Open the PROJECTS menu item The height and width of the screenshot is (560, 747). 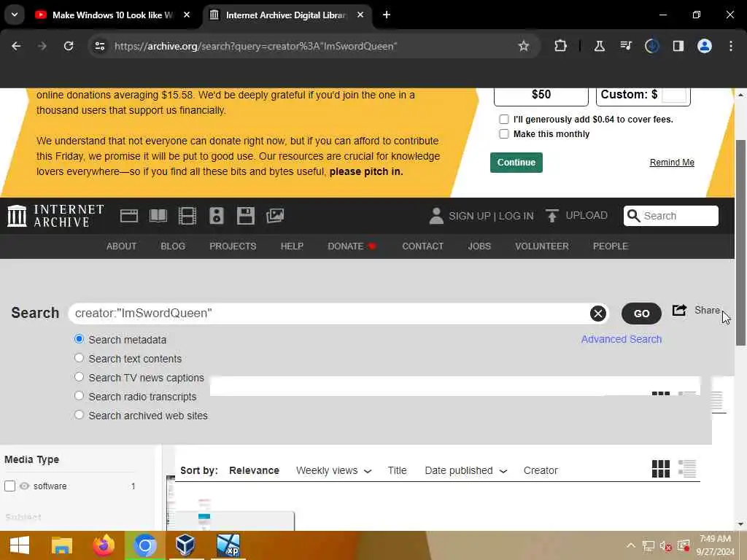233,246
